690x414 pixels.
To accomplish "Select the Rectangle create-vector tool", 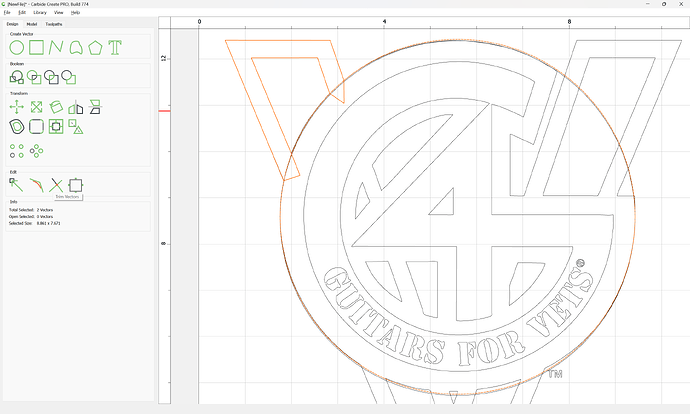I will point(36,48).
